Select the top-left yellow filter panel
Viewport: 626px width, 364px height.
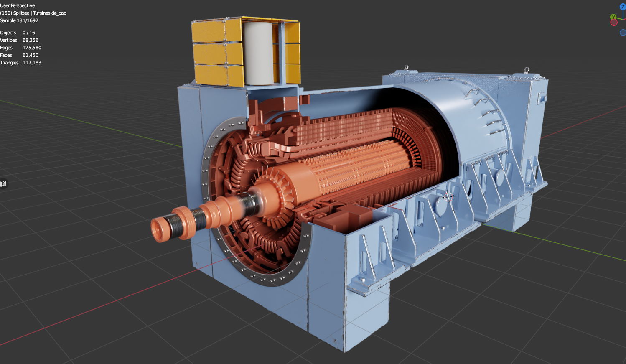coord(208,31)
